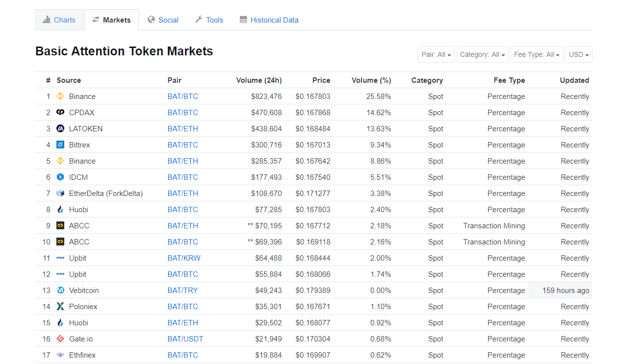Open the USD currency dropdown

pyautogui.click(x=579, y=54)
